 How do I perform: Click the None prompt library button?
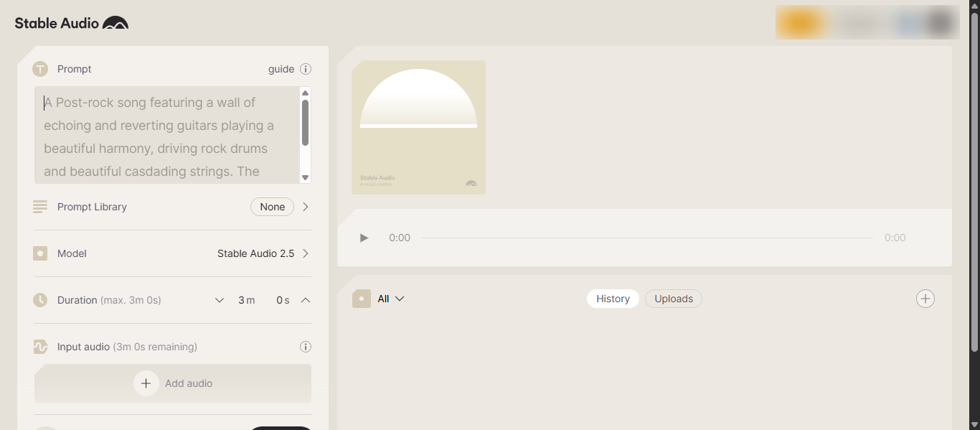pos(273,207)
